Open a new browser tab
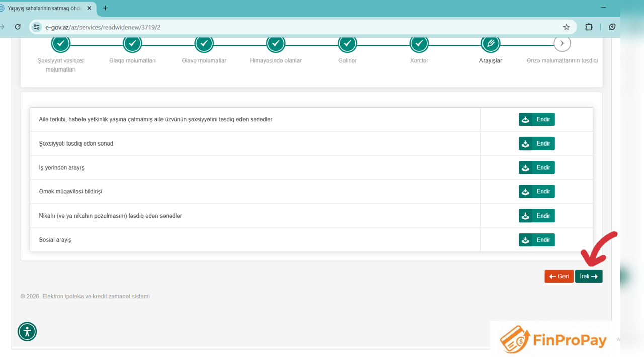Viewport: 644px width, 357px height. pos(105,8)
